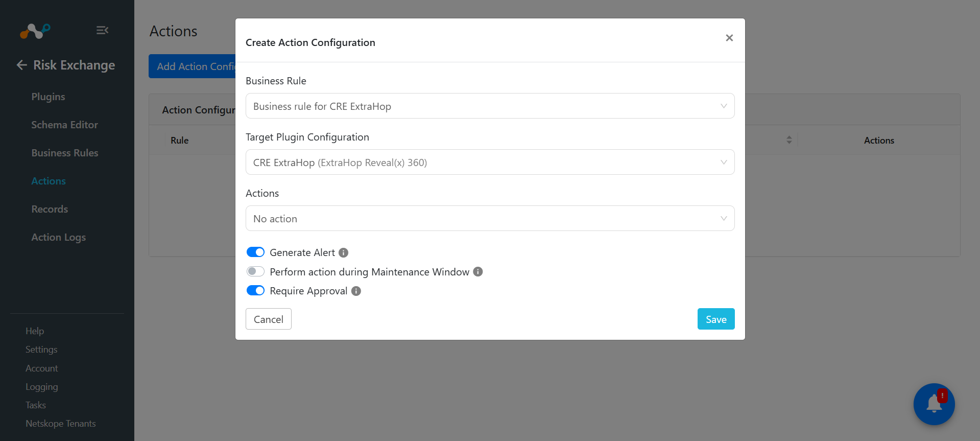
Task: Enable Perform action during Maintenance Window toggle
Action: (255, 271)
